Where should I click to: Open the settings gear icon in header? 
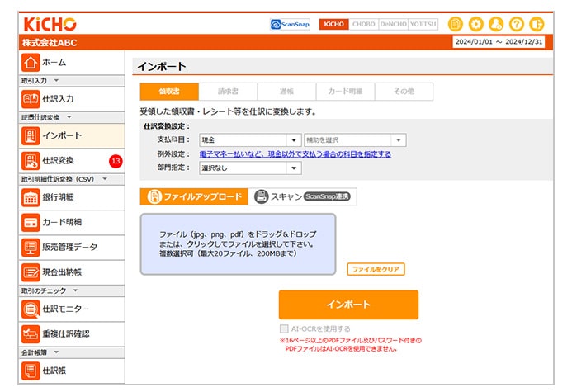pos(476,24)
